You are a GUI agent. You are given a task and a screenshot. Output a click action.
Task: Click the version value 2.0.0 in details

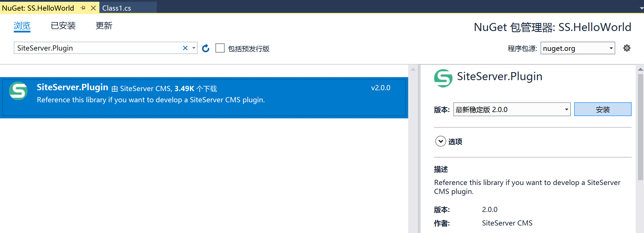489,210
